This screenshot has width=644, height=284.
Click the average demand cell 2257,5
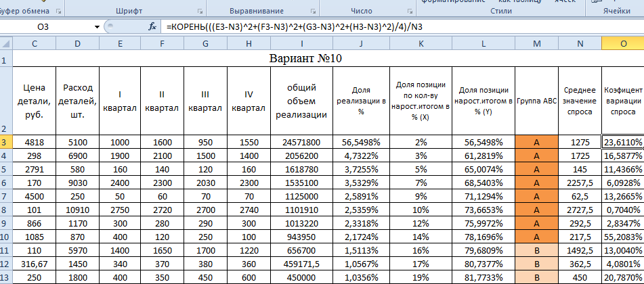point(580,183)
